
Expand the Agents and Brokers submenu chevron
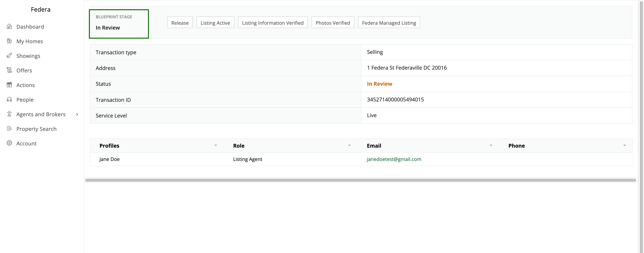(x=77, y=114)
